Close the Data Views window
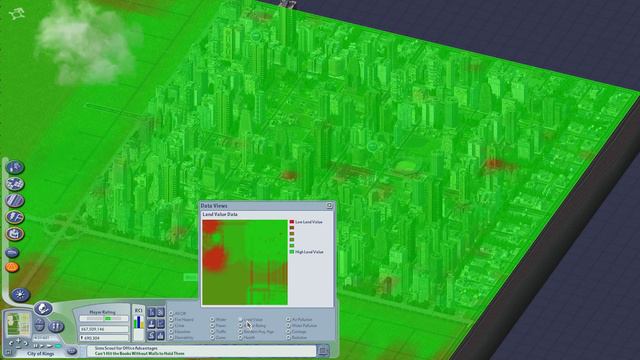640x360 pixels. 329,205
